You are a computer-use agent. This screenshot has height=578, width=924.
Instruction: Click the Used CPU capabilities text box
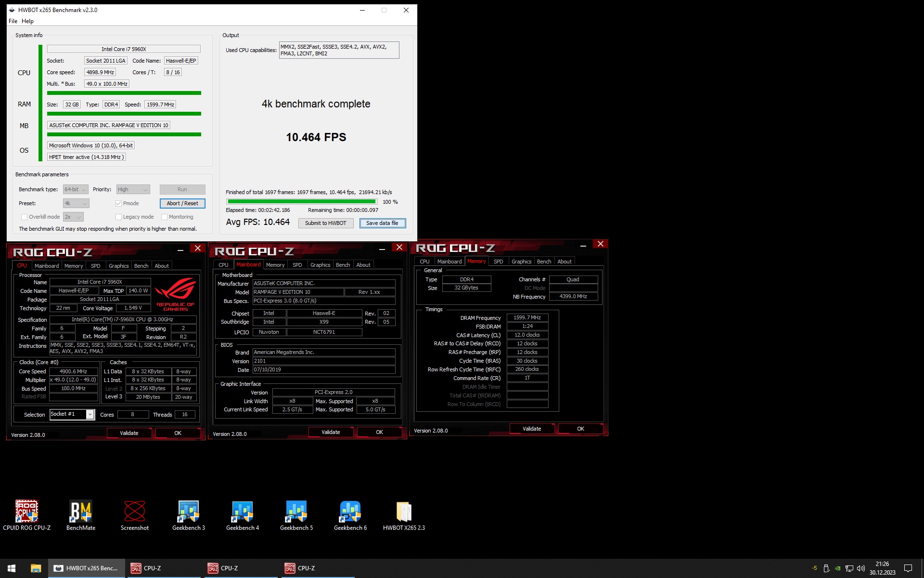[339, 50]
